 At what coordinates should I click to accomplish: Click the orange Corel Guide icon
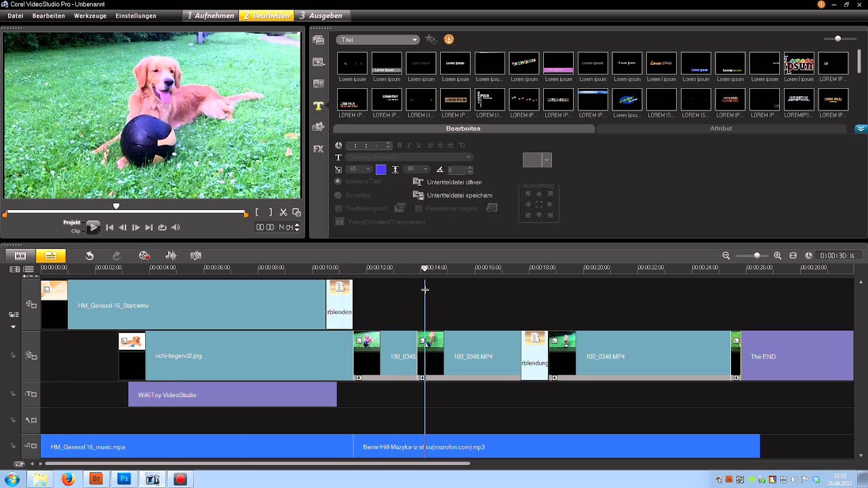(x=449, y=39)
